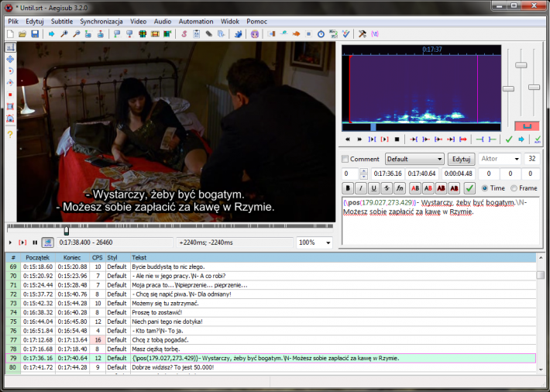Image resolution: width=550 pixels, height=392 pixels.
Task: Click the duration field 0:00:04.48
Action: coord(459,174)
